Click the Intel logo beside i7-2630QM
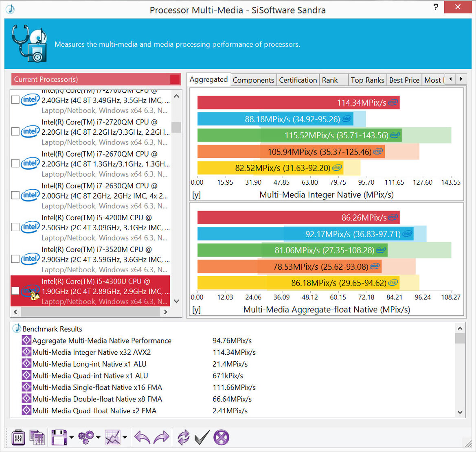Viewport: 476px width, 452px height. tap(30, 195)
